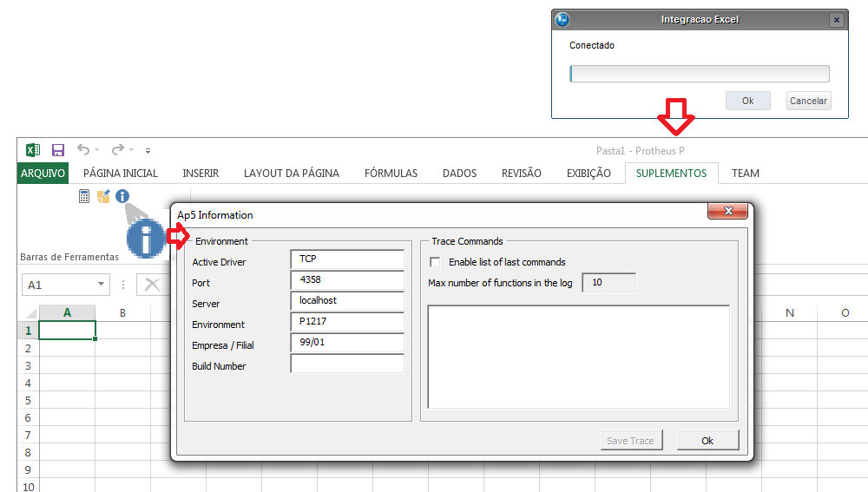Click the calculator add-in icon in Suplementos
This screenshot has width=868, height=492.
tap(84, 196)
